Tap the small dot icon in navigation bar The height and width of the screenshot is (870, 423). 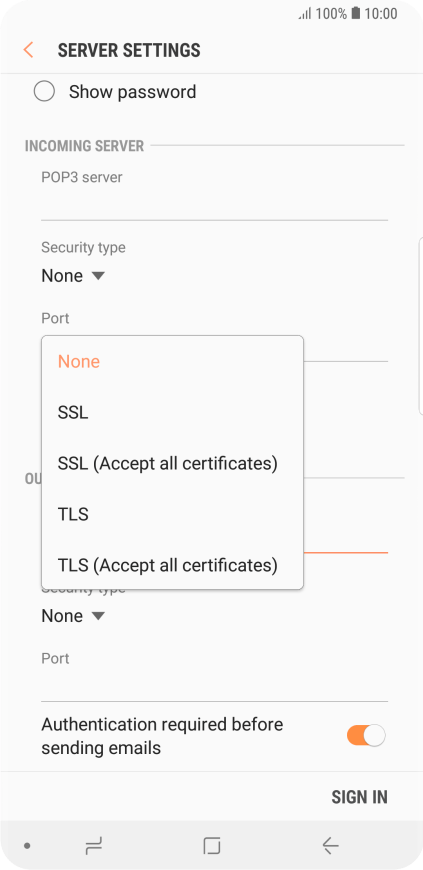tap(27, 846)
